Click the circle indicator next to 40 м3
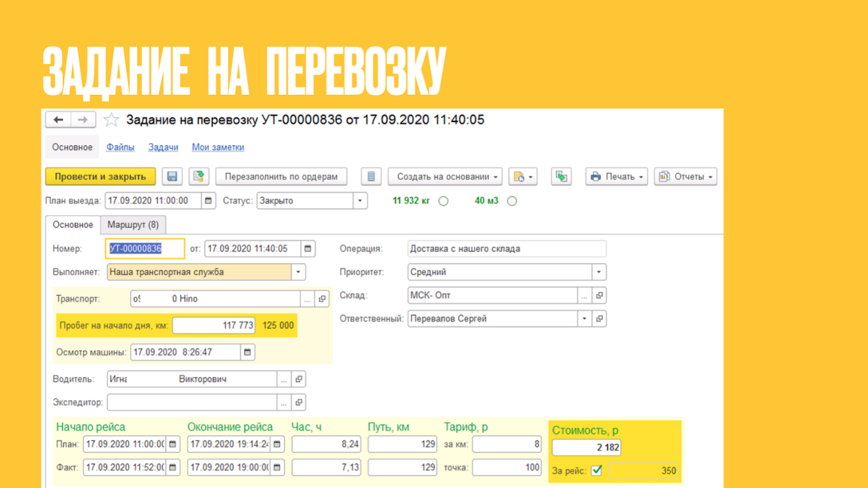 (x=512, y=201)
